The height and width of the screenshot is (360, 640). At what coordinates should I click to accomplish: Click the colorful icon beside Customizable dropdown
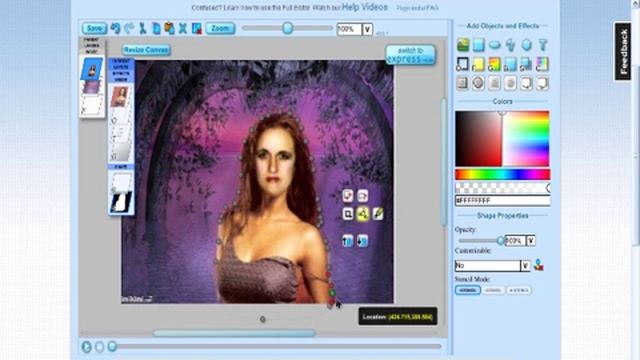pyautogui.click(x=539, y=265)
